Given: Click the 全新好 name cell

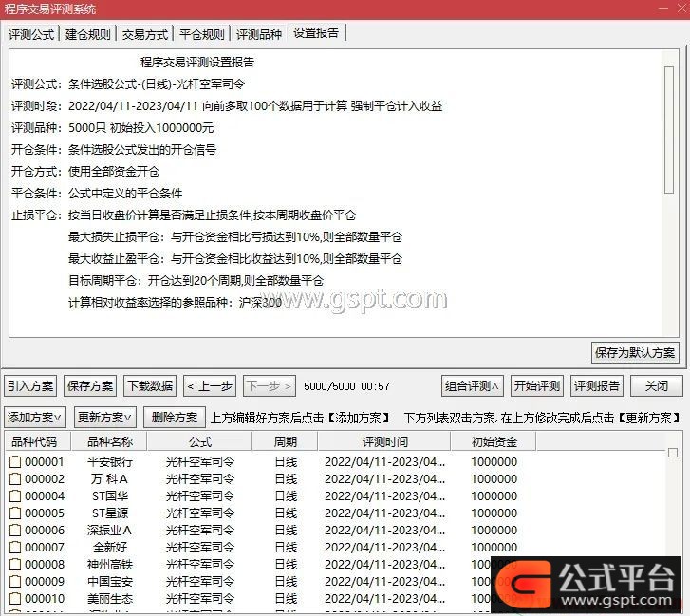Looking at the screenshot, I should (x=109, y=548).
